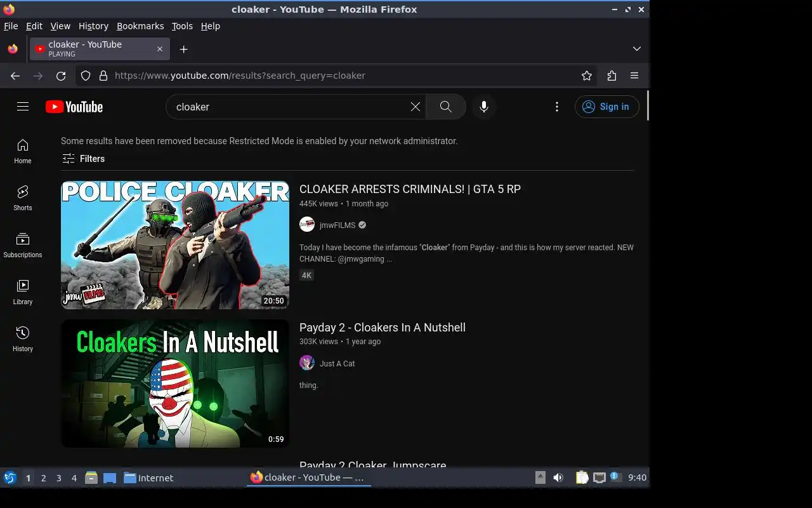812x508 pixels.
Task: Go back with browser back arrow
Action: pos(15,76)
